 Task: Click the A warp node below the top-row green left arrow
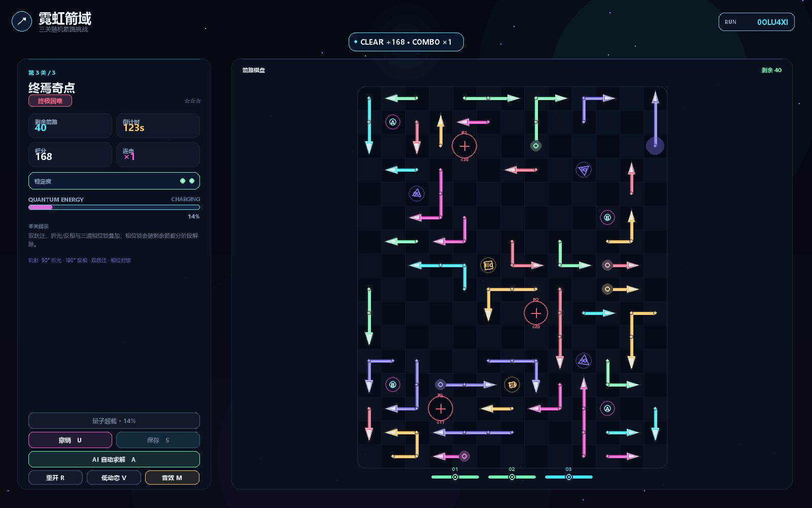[393, 122]
